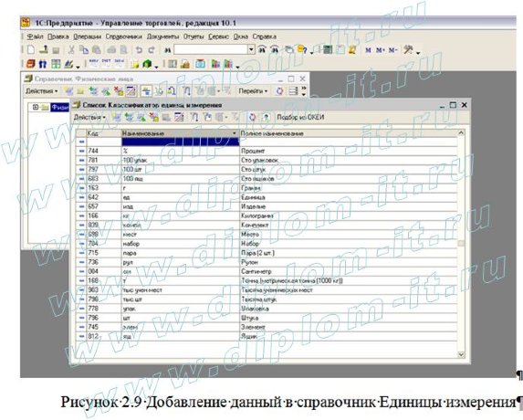This screenshot has width=523, height=420.
Task: Click the filter funnel icon in Классификатор toolbar
Action: coord(194,117)
